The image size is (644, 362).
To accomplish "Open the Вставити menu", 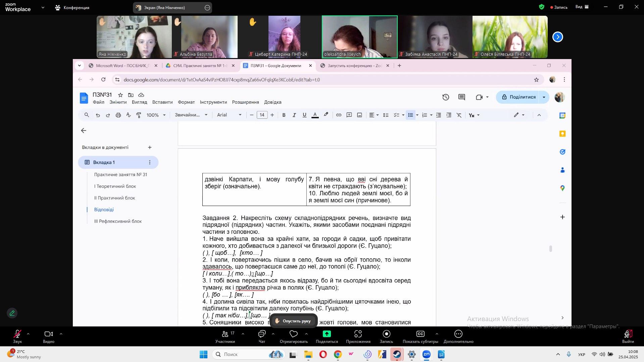I will tap(162, 102).
